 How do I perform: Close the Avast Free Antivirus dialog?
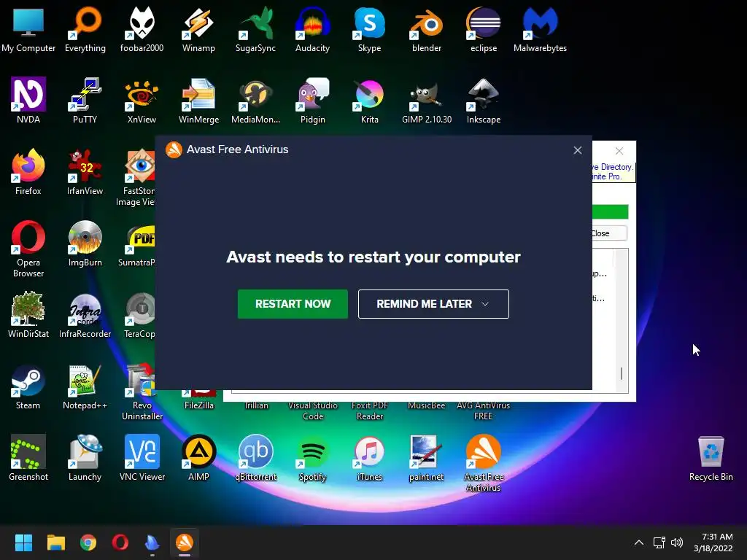coord(578,150)
